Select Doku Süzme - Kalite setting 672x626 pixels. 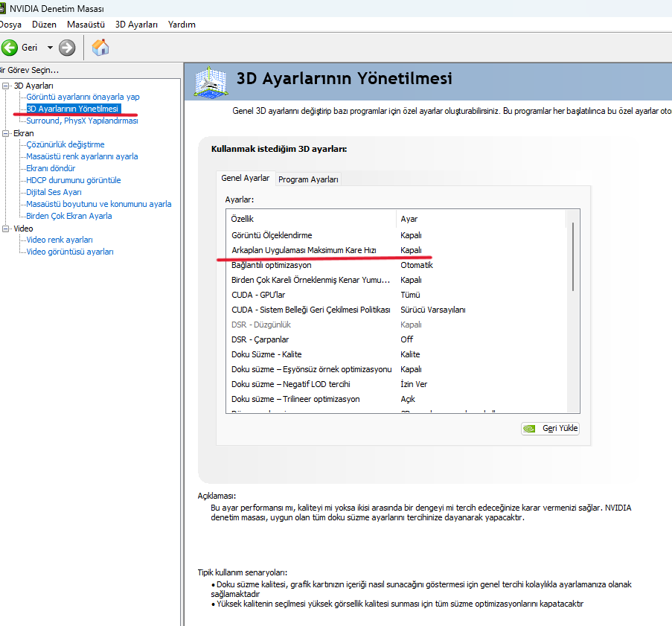click(x=396, y=354)
